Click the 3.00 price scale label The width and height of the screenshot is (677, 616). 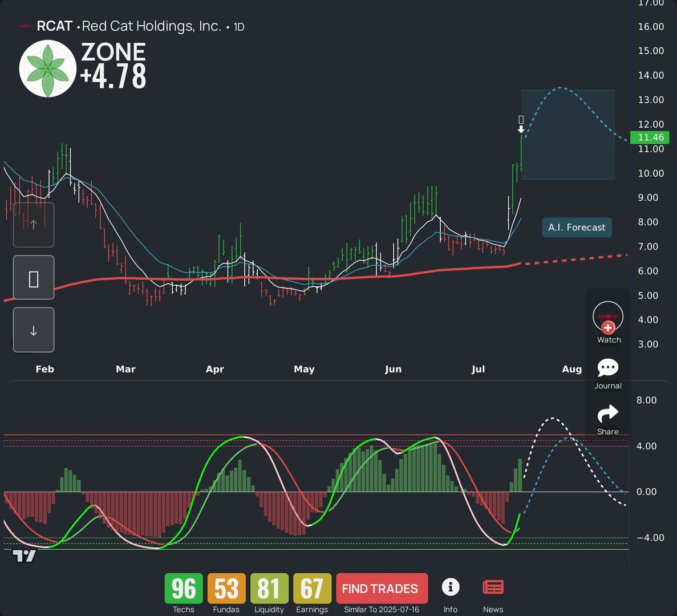648,344
